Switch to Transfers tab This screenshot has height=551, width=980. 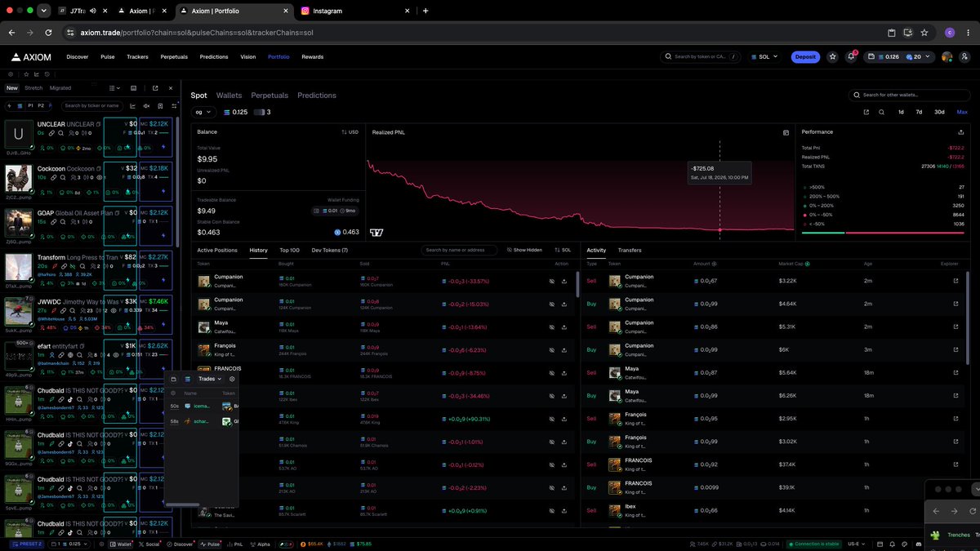pos(630,250)
